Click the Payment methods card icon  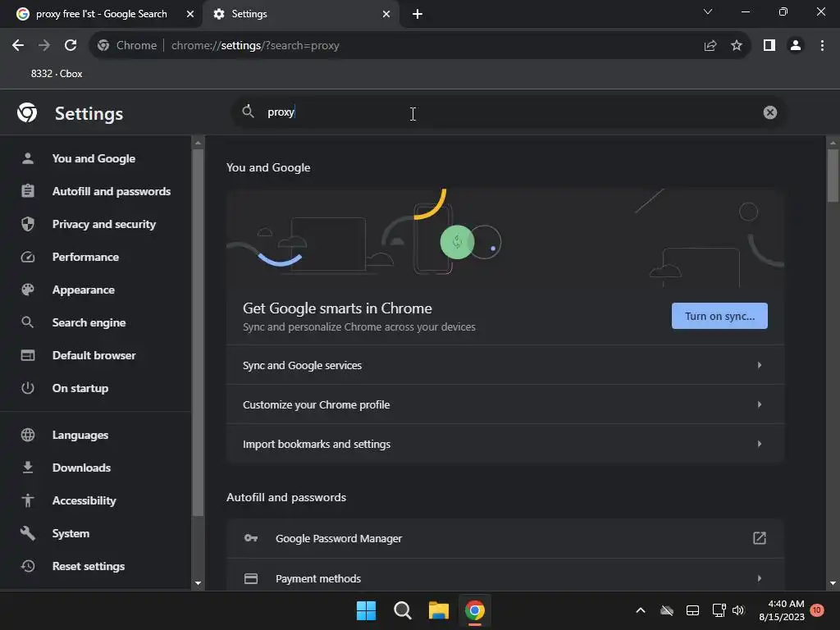(x=251, y=578)
